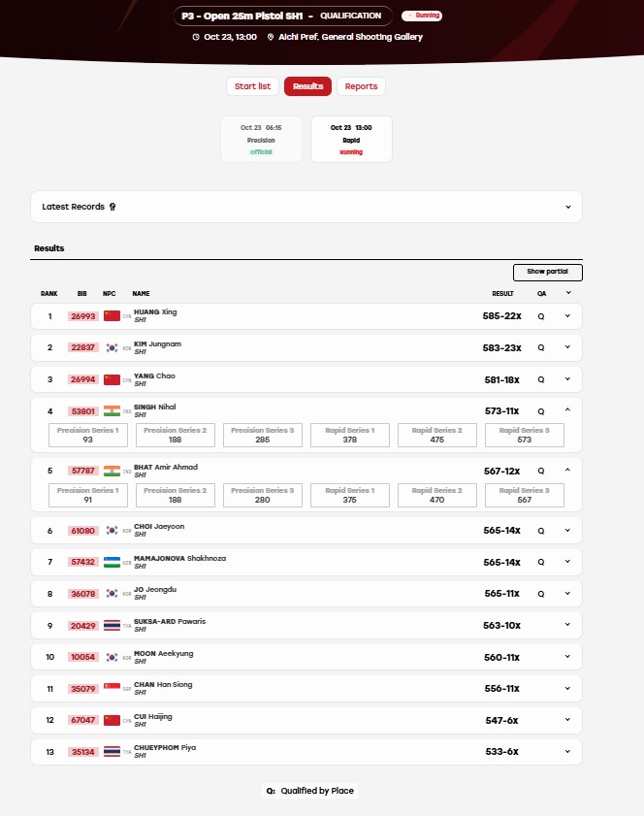Image resolution: width=644 pixels, height=816 pixels.
Task: Click the Show partial button
Action: [x=547, y=273]
